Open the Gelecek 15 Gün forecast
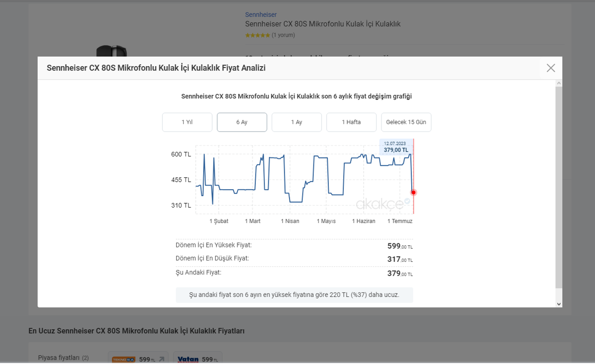595x364 pixels. pyautogui.click(x=406, y=122)
